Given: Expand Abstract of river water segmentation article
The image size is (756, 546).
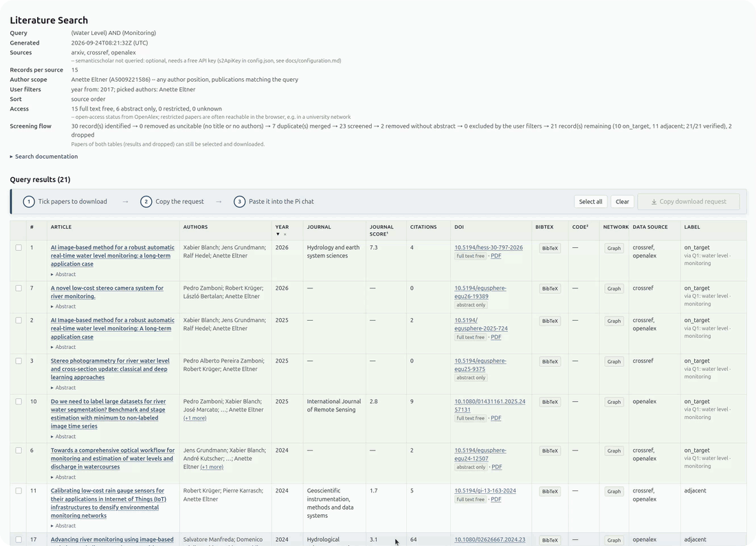Looking at the screenshot, I should click(x=63, y=437).
